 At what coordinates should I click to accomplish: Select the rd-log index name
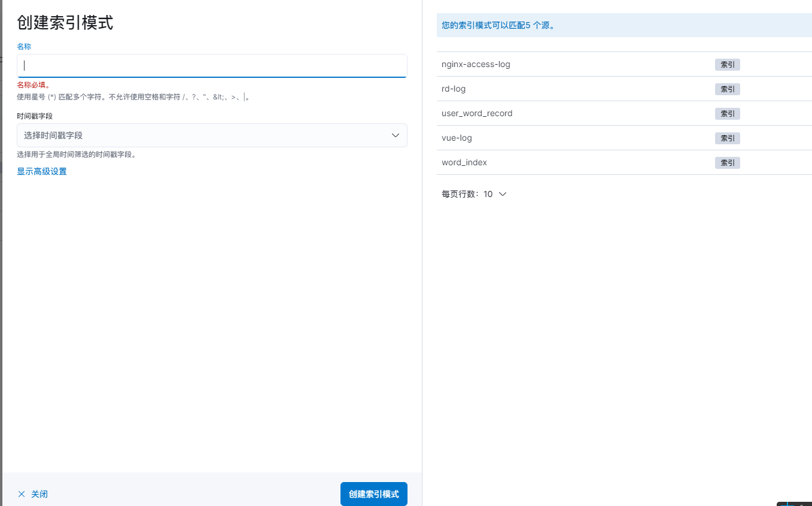pyautogui.click(x=454, y=89)
